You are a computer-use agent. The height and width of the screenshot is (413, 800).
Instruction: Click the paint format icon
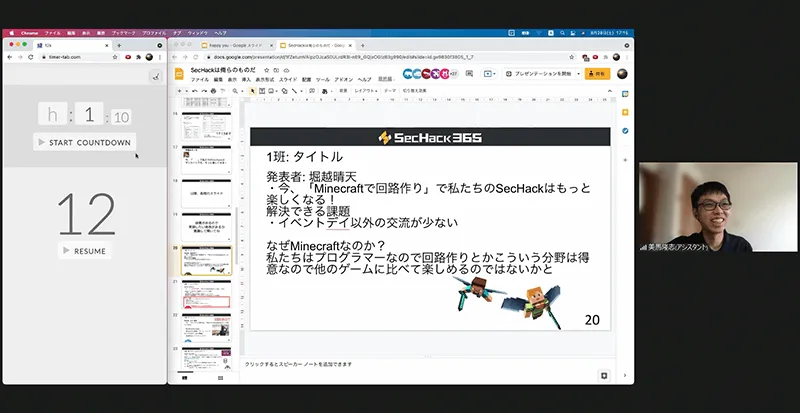pos(222,91)
